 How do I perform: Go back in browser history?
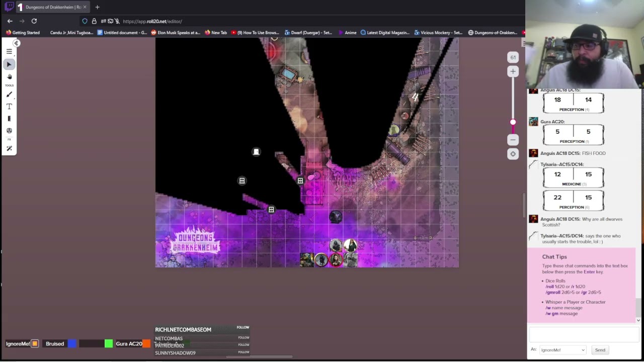(x=10, y=21)
